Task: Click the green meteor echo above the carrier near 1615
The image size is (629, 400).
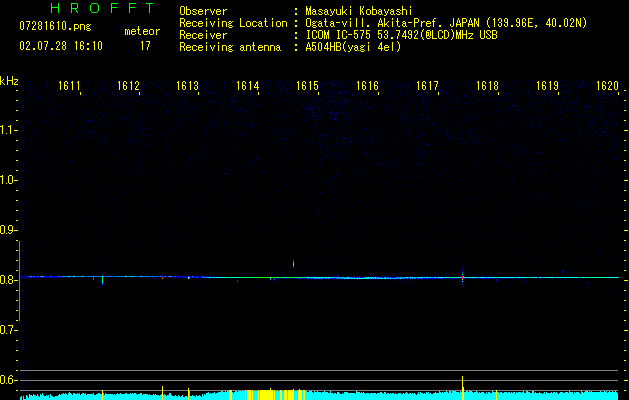Action: 294,264
